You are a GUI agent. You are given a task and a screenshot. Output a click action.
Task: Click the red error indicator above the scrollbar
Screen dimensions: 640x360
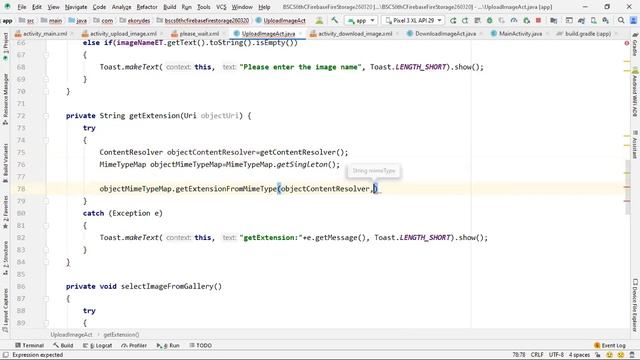pyautogui.click(x=627, y=43)
